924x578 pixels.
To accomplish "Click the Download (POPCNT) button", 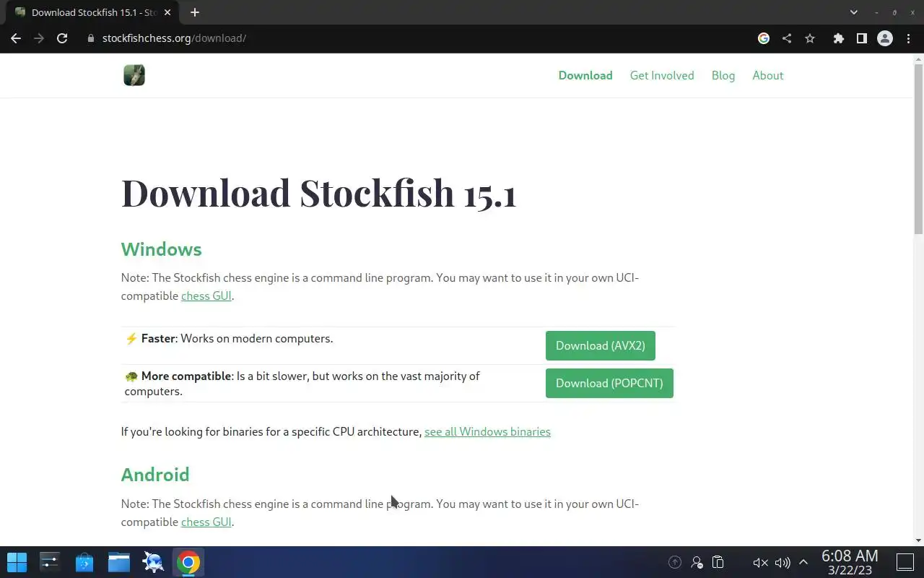I will point(609,383).
